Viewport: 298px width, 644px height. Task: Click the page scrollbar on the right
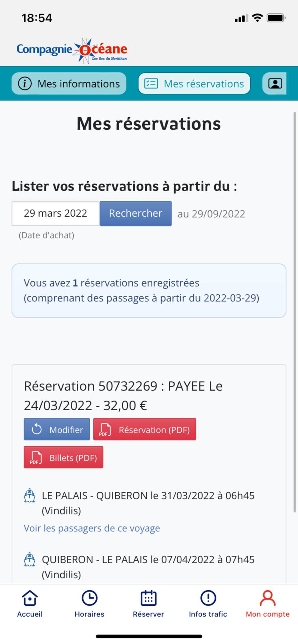pyautogui.click(x=294, y=312)
